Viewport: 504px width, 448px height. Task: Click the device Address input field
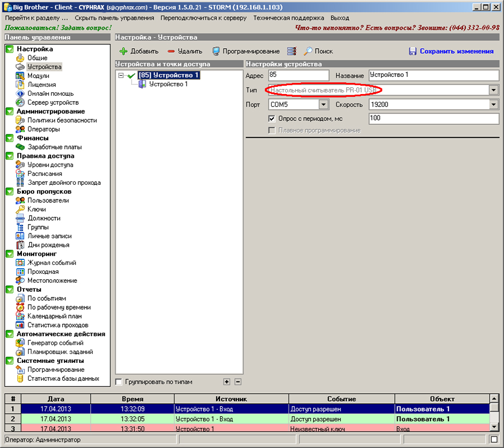tap(298, 75)
